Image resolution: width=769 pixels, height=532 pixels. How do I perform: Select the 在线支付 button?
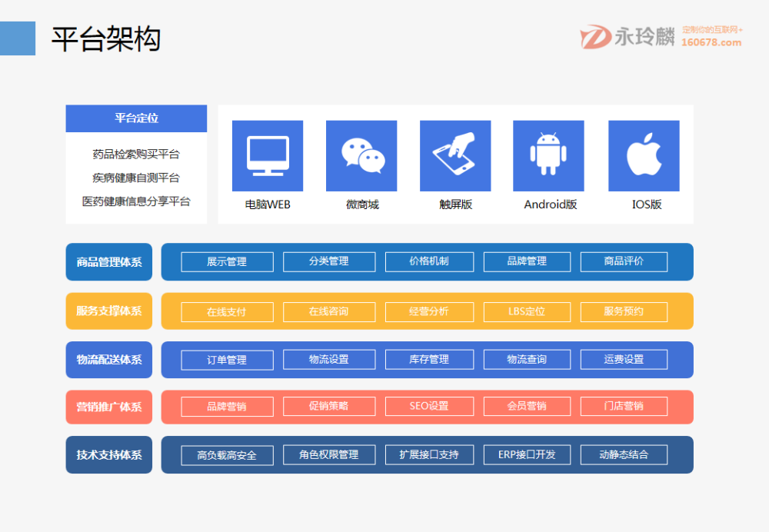pyautogui.click(x=226, y=311)
